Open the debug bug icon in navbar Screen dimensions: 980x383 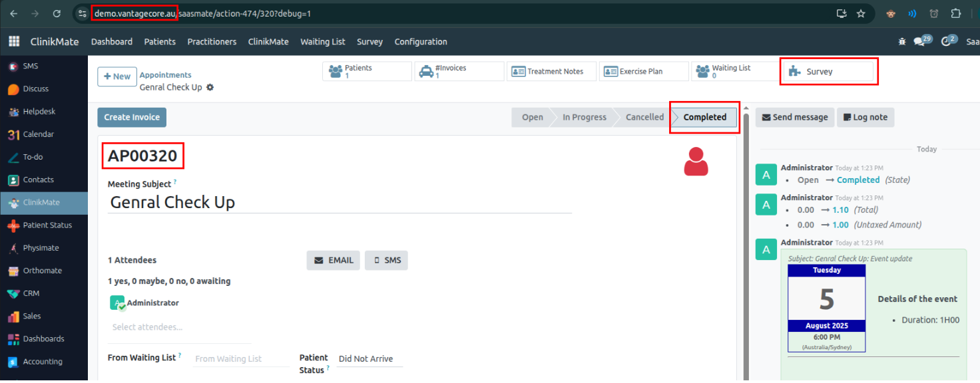pos(902,41)
